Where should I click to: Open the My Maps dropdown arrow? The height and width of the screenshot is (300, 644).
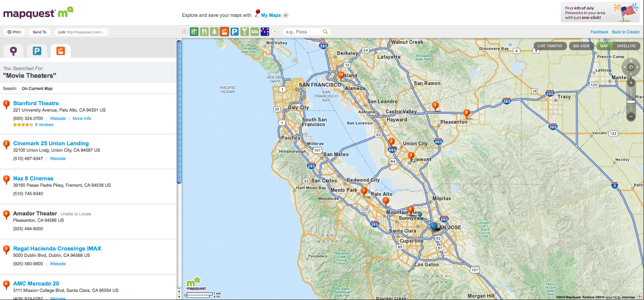coord(286,15)
